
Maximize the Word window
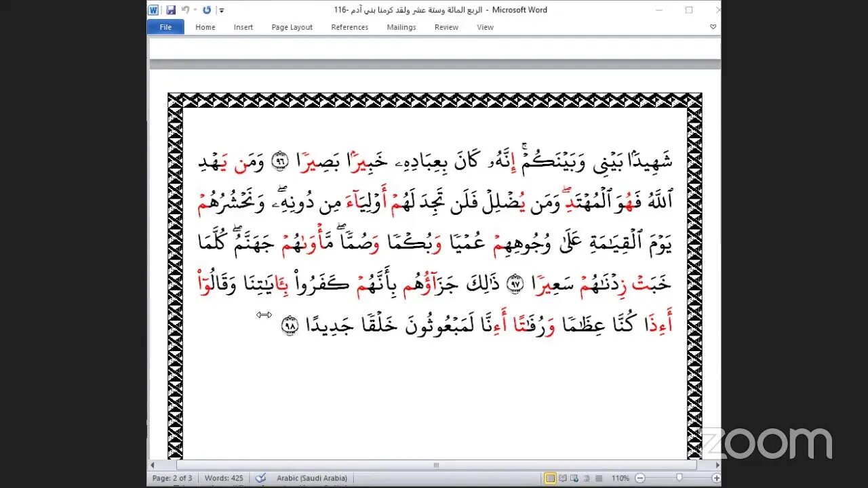(689, 10)
